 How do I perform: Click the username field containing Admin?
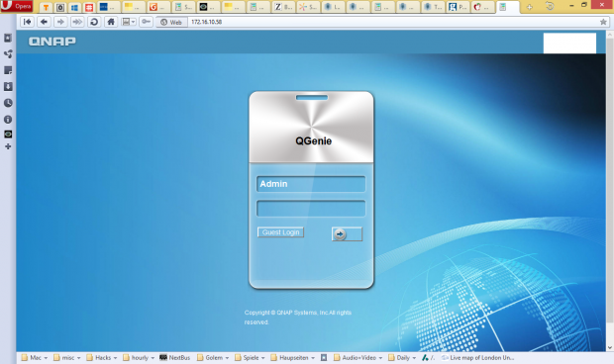tap(311, 184)
